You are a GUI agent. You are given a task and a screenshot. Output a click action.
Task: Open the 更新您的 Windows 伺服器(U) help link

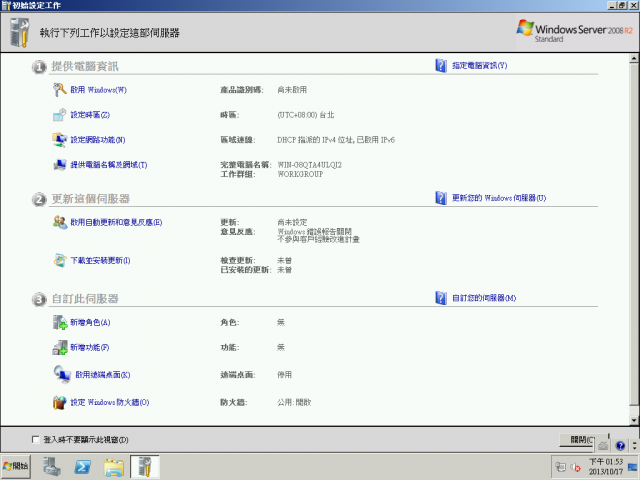tap(499, 198)
